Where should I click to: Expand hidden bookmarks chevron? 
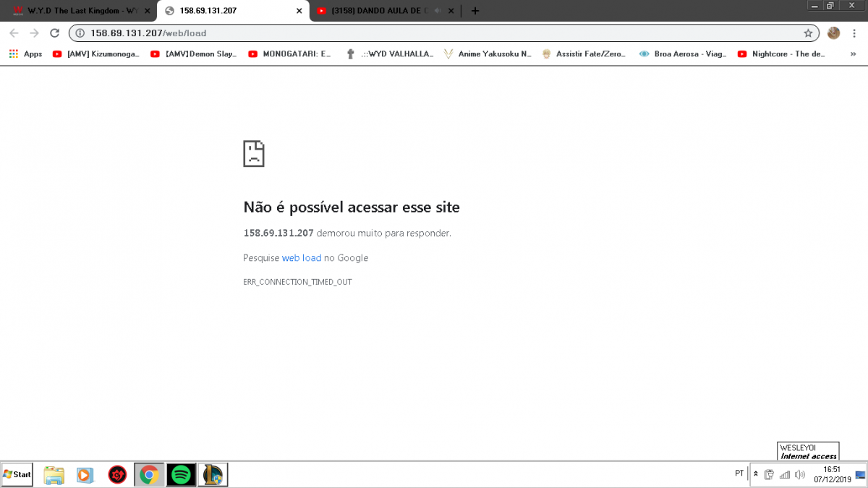(x=854, y=53)
